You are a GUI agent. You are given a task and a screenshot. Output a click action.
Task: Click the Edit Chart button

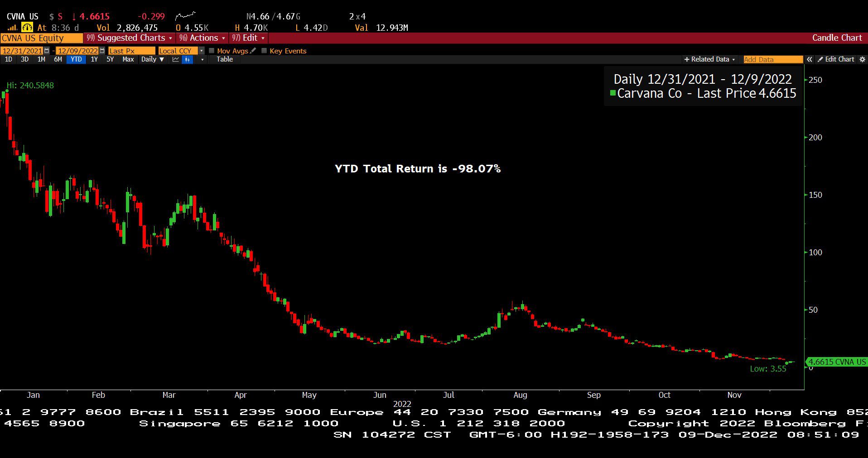coord(836,59)
